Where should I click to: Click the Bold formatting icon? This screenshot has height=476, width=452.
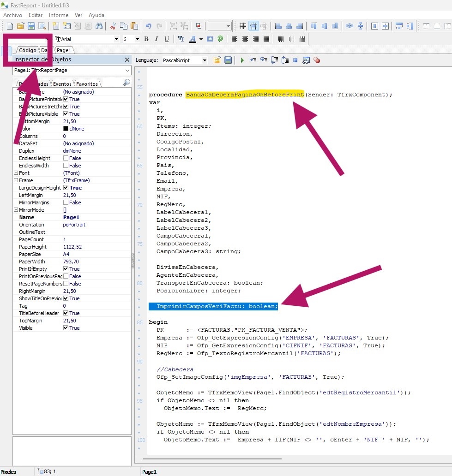click(146, 39)
